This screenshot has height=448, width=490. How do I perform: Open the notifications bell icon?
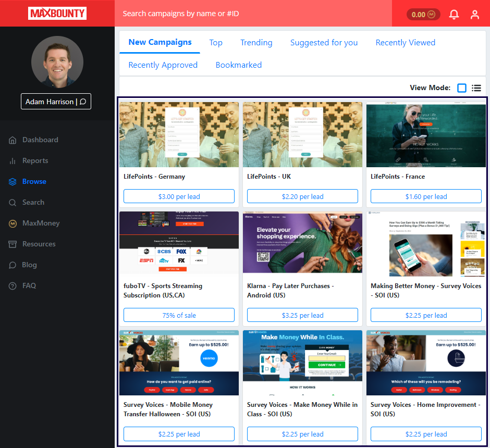(454, 14)
